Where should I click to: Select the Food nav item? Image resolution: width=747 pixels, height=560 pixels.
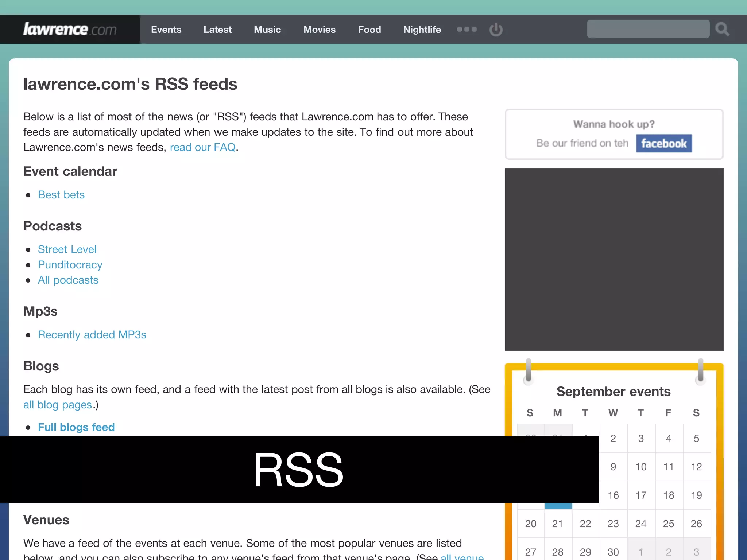tap(369, 30)
